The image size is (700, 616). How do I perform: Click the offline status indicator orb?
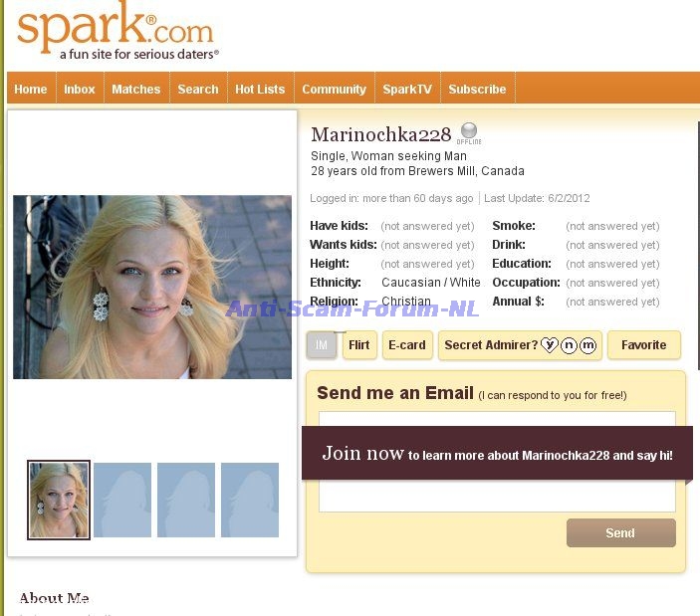(x=469, y=130)
